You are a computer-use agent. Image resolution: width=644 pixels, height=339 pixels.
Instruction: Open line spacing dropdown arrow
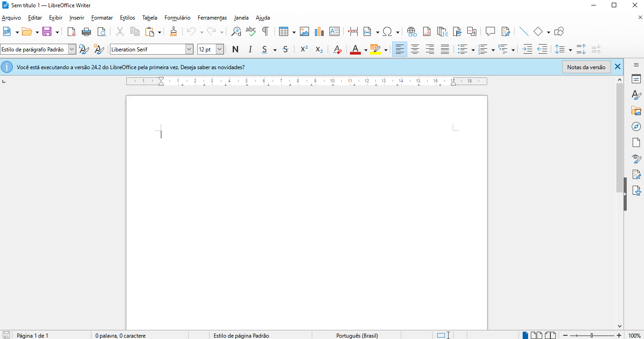[570, 50]
